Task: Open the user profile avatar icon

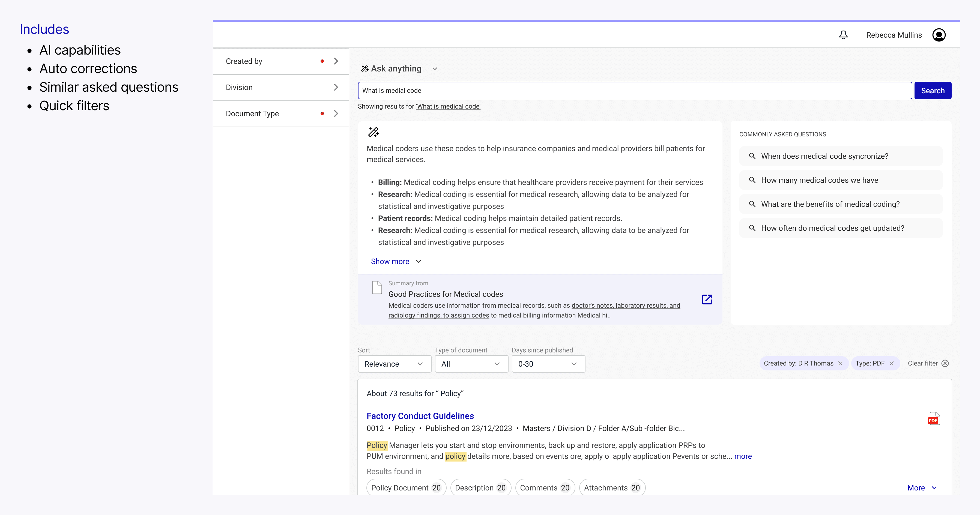Action: (x=939, y=35)
